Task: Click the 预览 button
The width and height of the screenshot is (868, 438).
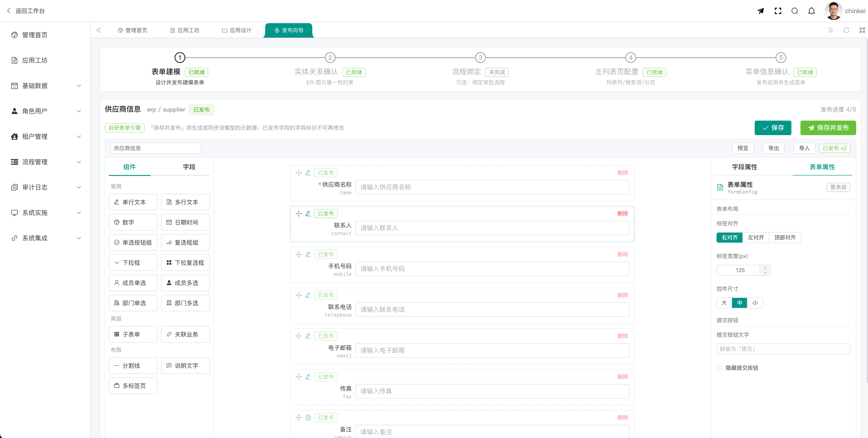Action: (x=743, y=148)
